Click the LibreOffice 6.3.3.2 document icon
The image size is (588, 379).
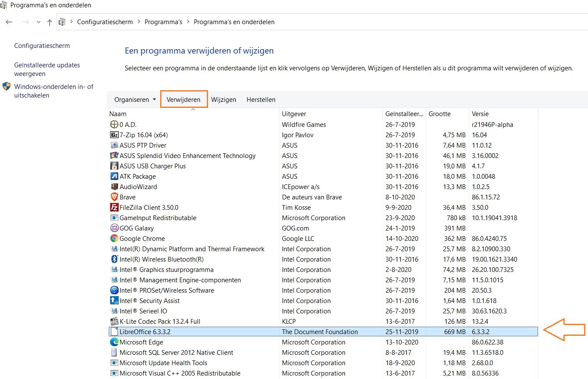[114, 332]
